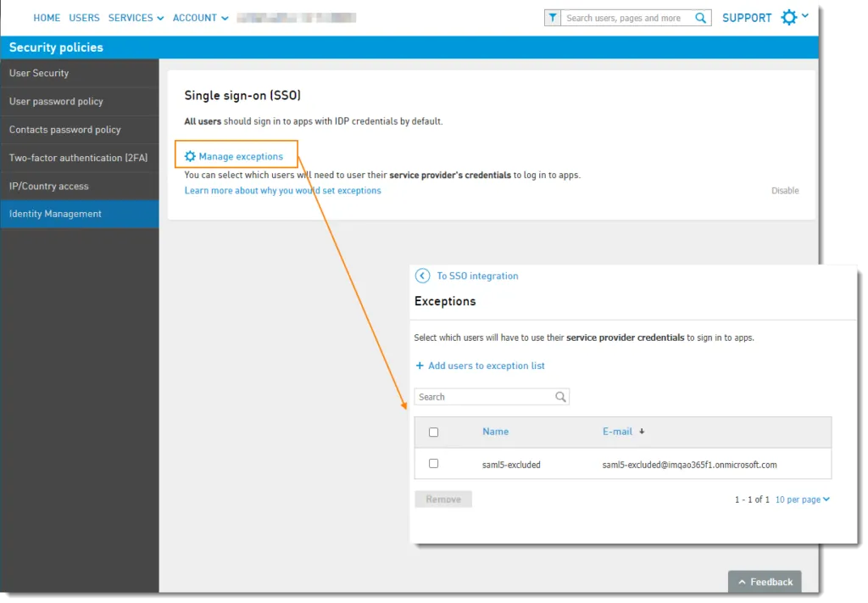Click the filter icon beside the search box
The image size is (868, 603).
[x=553, y=18]
